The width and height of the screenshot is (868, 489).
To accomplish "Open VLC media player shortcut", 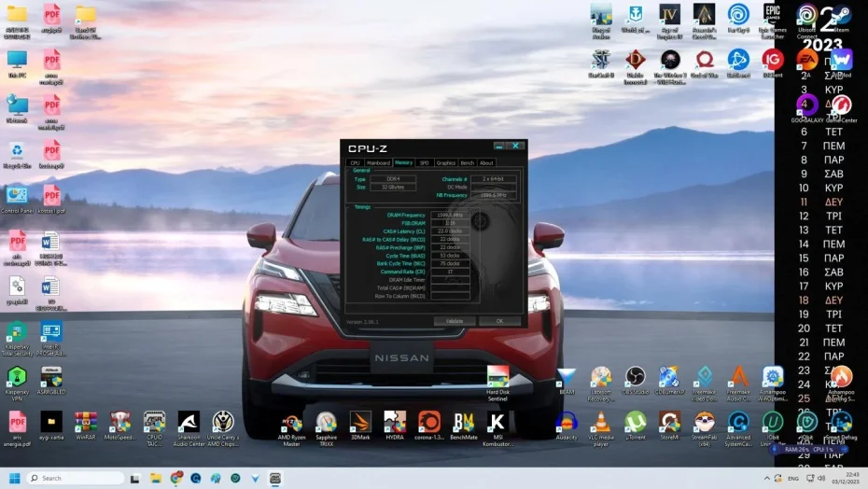I will pyautogui.click(x=602, y=423).
